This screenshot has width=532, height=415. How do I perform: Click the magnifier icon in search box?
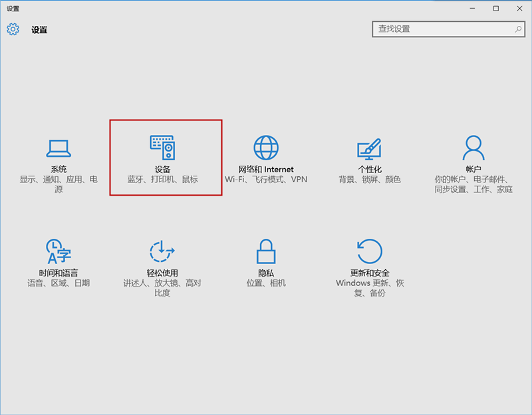pos(518,29)
